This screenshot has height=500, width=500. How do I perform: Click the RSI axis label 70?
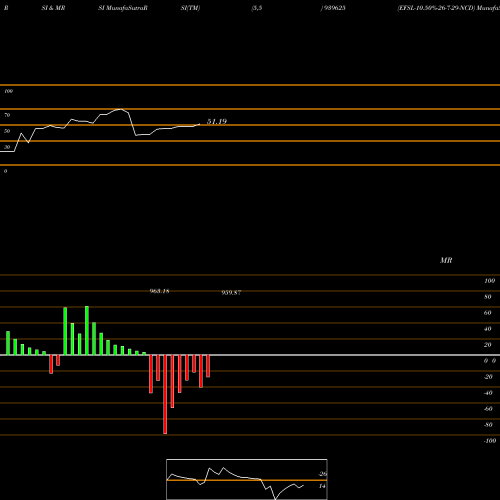click(x=7, y=115)
